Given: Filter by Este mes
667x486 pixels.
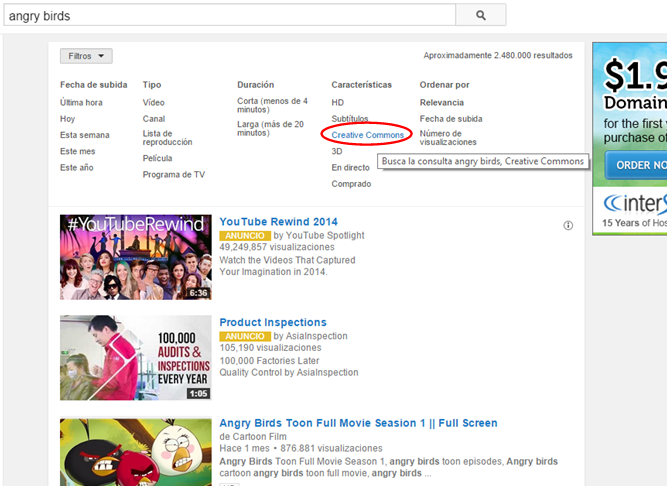Looking at the screenshot, I should point(77,151).
